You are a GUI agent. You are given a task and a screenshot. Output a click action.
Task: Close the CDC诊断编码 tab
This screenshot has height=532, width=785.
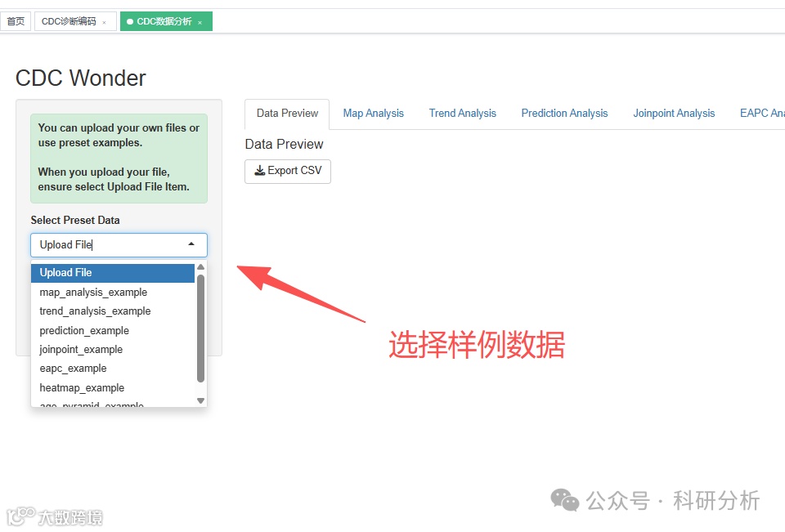click(x=104, y=23)
